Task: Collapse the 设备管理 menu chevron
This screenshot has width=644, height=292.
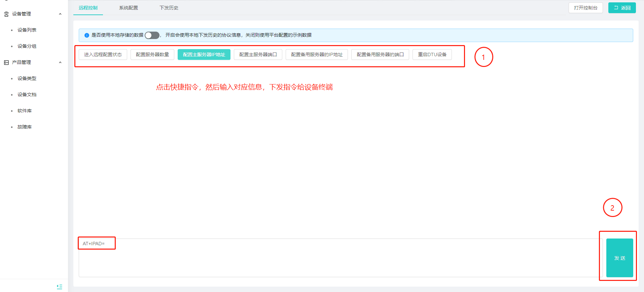Action: click(60, 14)
